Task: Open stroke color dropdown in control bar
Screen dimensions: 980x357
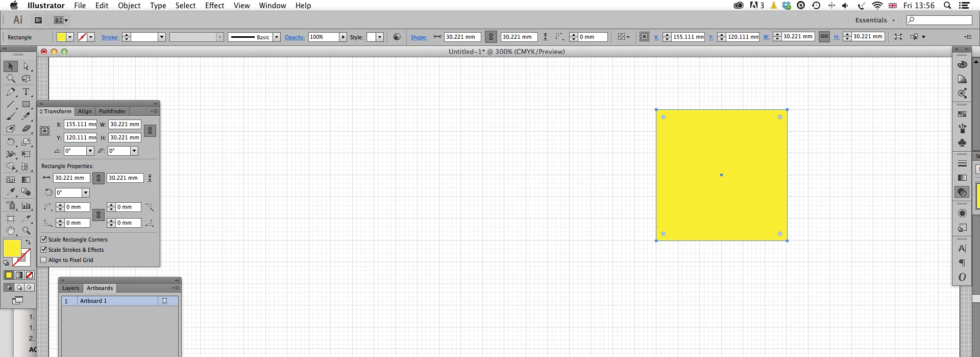Action: click(x=91, y=37)
